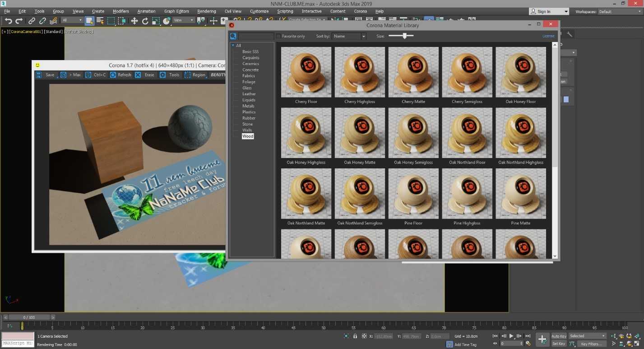
Task: Select the Cherry Highgloss material thumbnail
Action: [x=360, y=72]
